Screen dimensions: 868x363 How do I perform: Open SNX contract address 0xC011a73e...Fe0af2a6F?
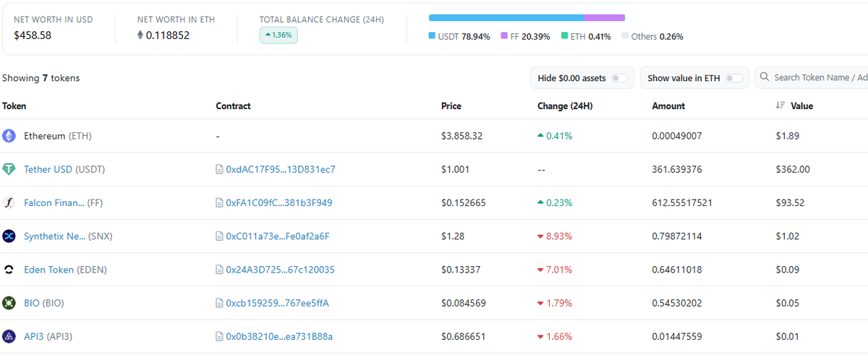pos(278,236)
